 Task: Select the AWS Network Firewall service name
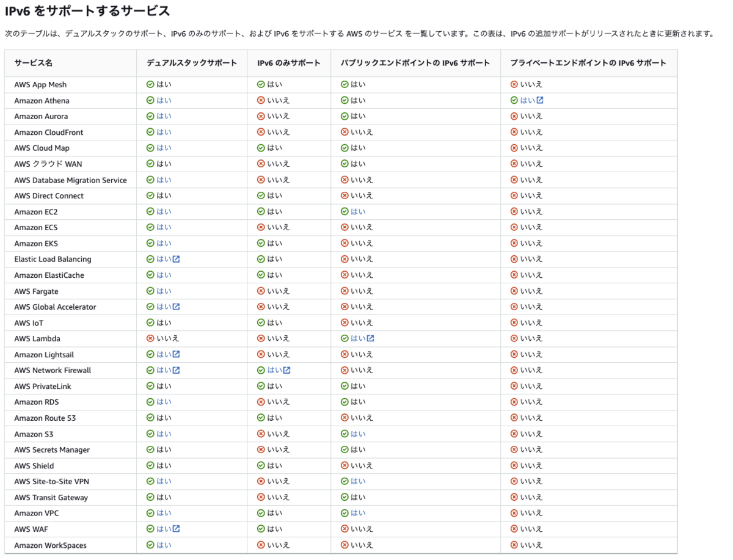coord(53,371)
